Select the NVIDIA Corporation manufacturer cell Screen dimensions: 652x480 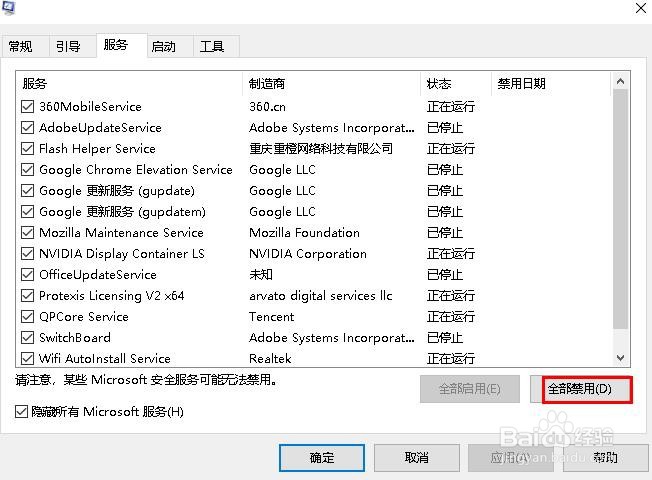point(308,253)
